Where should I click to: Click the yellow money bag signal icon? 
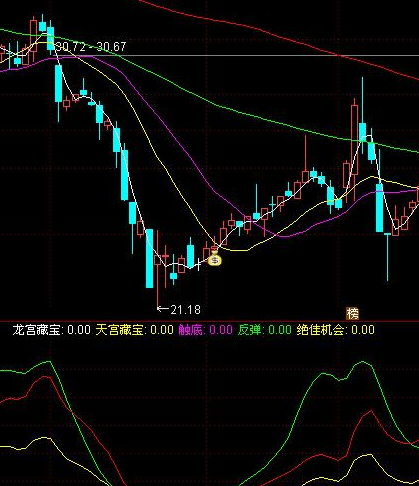point(215,259)
